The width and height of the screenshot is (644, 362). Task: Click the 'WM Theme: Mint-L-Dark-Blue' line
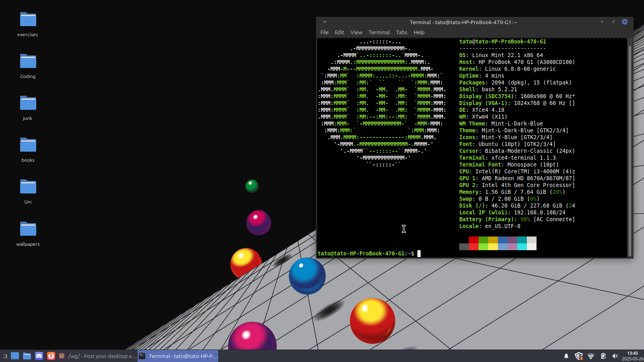[501, 123]
